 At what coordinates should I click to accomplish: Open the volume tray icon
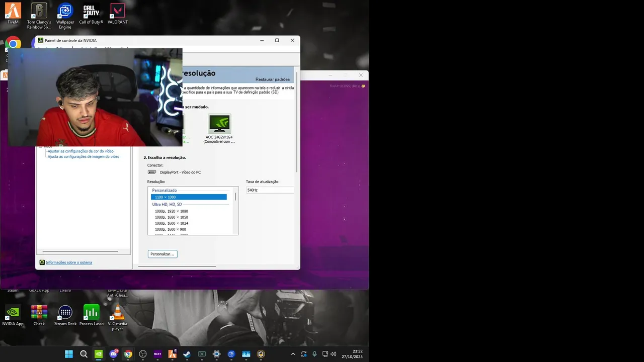333,354
